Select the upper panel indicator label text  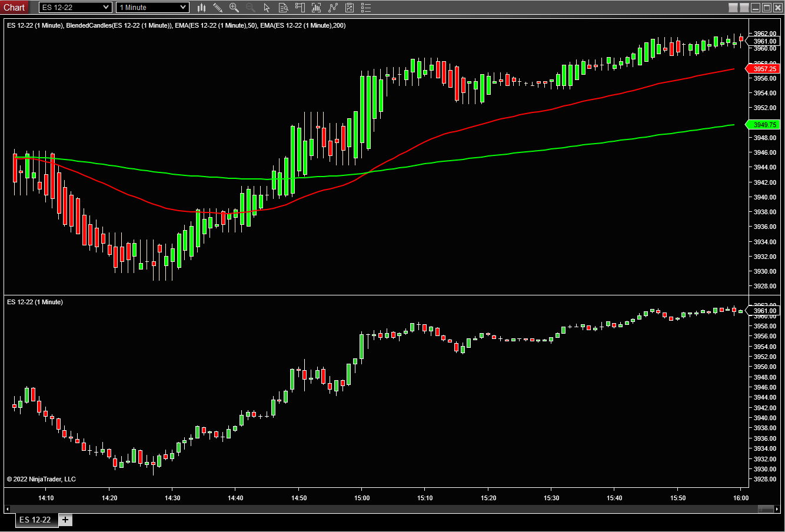click(177, 25)
